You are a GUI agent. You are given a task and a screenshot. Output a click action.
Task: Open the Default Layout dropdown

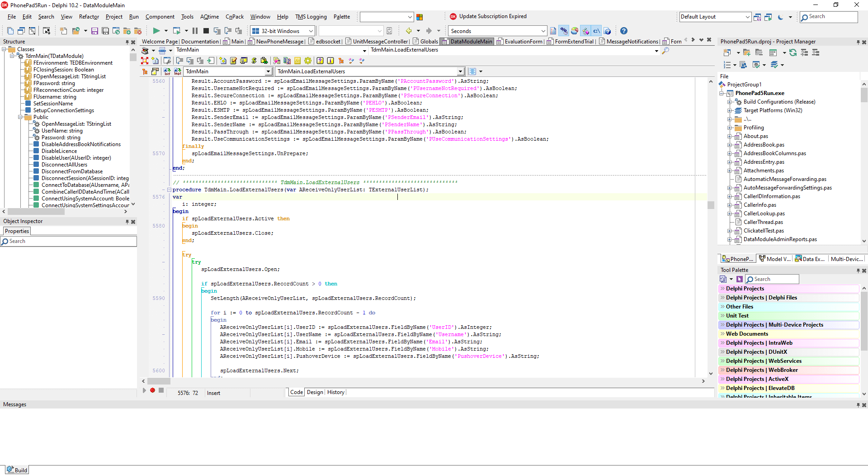tap(747, 17)
